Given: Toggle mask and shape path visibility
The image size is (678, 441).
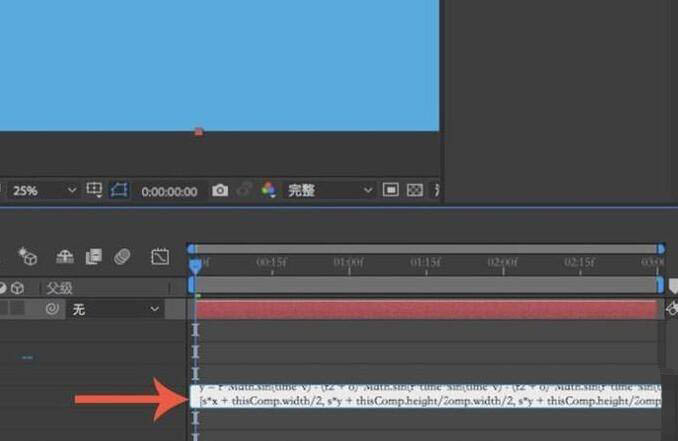Looking at the screenshot, I should click(x=119, y=190).
